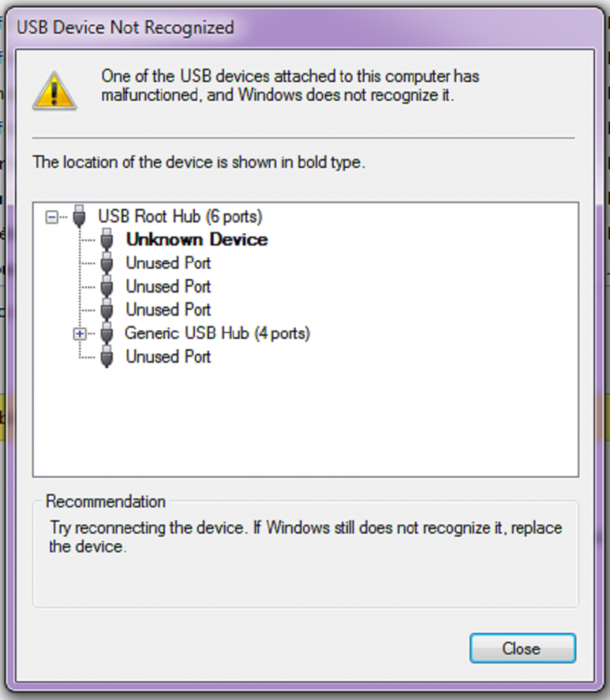Click plug icon of the bottom-most Unused Port

pos(107,357)
